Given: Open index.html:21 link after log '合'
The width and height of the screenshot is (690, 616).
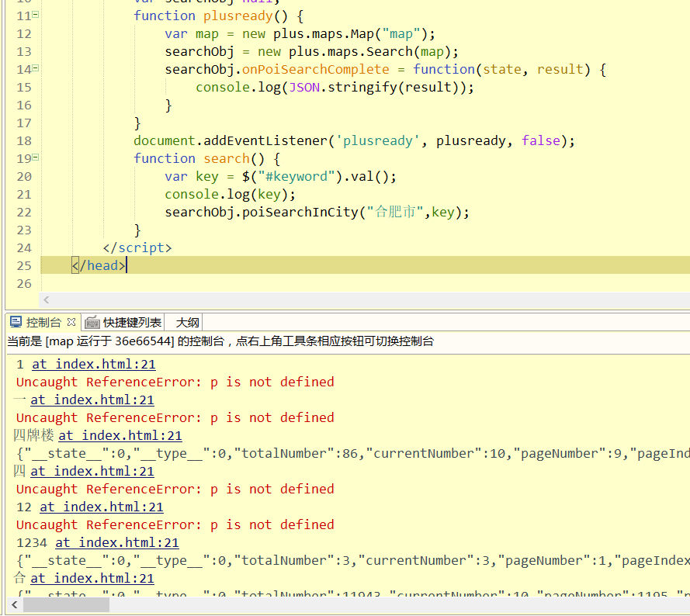Looking at the screenshot, I should click(92, 578).
